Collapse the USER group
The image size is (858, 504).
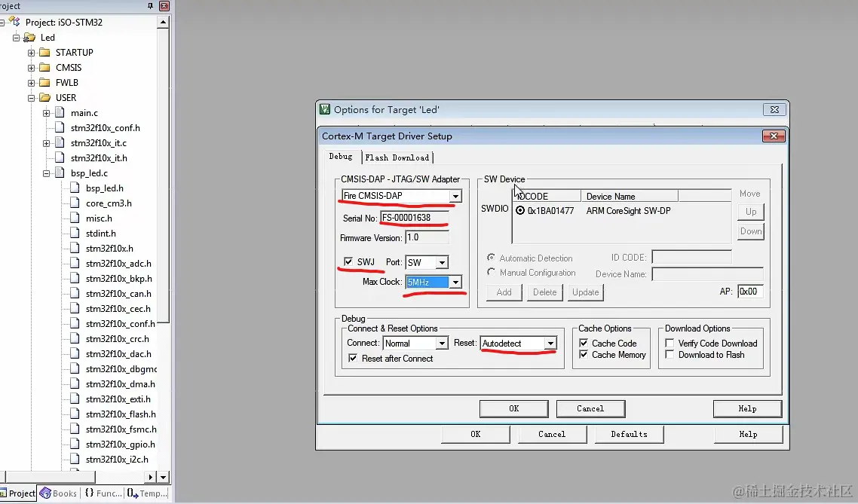[31, 98]
